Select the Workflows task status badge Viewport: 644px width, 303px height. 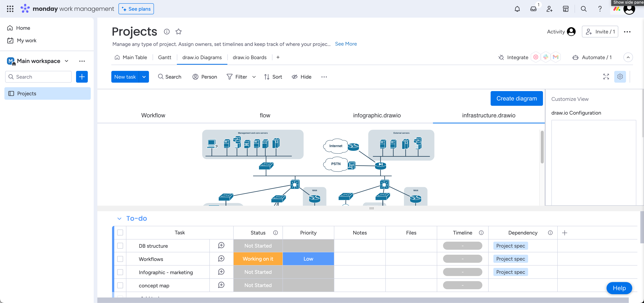(x=258, y=259)
